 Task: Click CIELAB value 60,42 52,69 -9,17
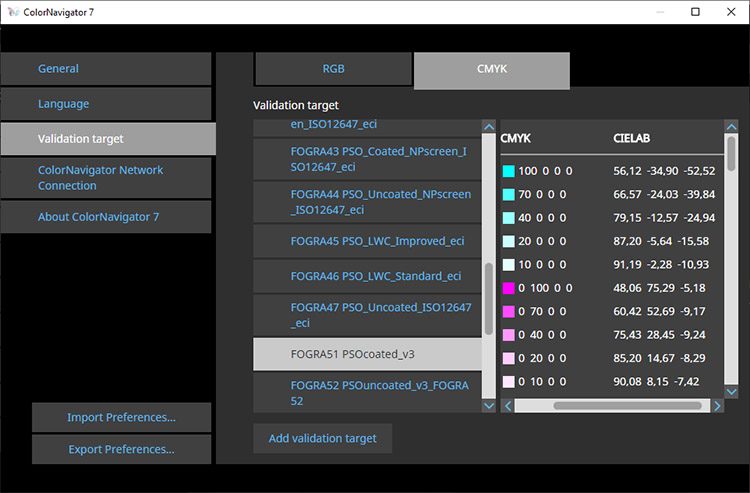tap(660, 312)
